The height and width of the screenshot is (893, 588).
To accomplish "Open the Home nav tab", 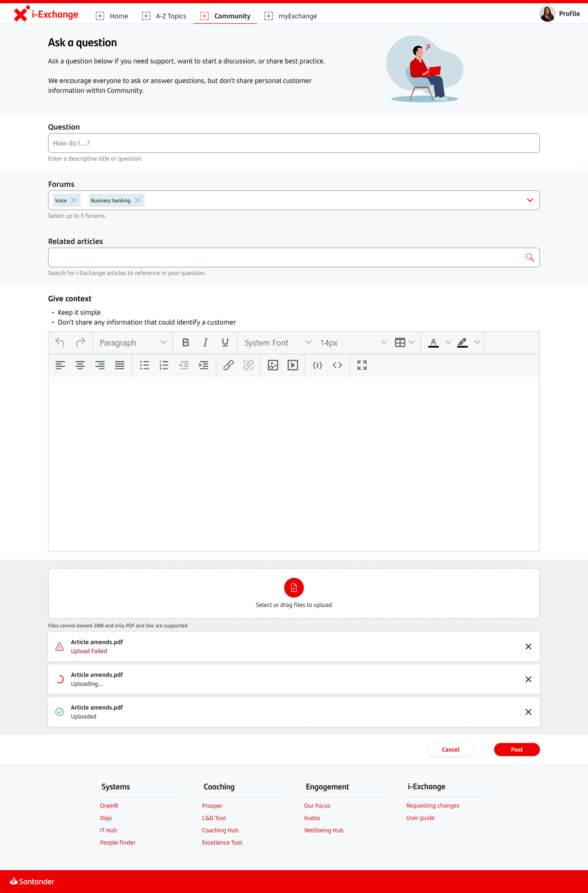I will click(112, 16).
